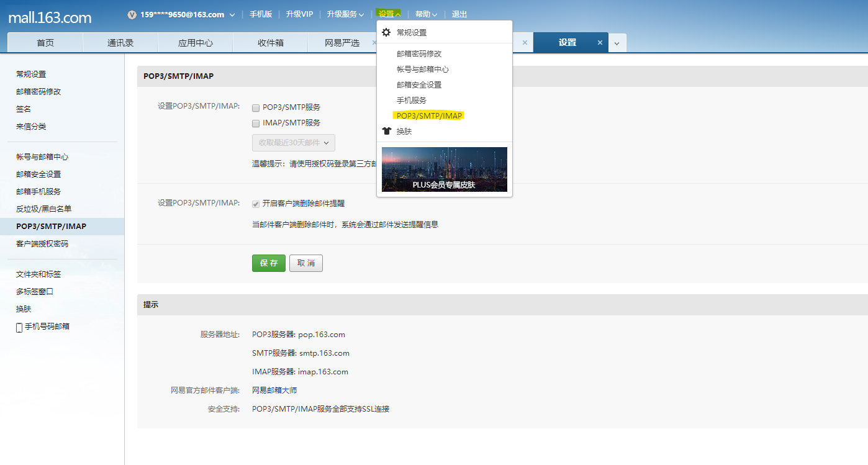Viewport: 868px width, 465px height.
Task: Enable the POP3/SMTP服务 checkbox
Action: (255, 107)
